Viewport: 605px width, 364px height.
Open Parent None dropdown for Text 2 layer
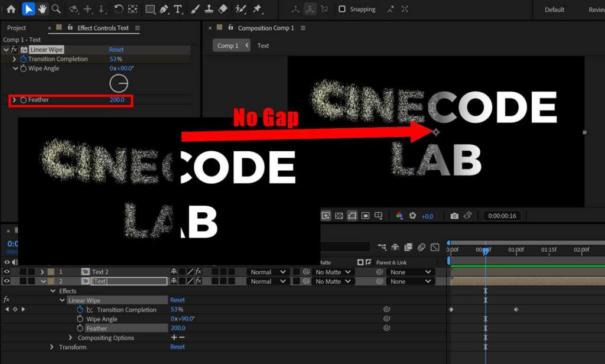click(x=410, y=272)
